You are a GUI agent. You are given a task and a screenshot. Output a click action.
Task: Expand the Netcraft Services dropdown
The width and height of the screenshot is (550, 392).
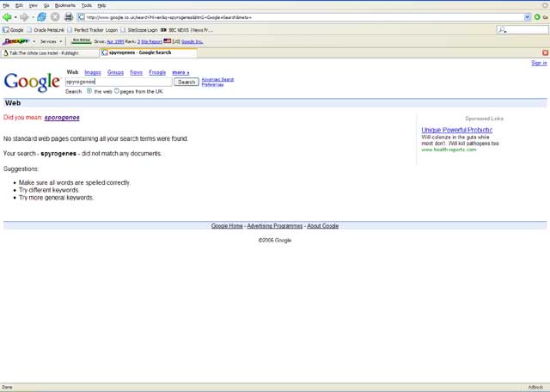click(50, 41)
